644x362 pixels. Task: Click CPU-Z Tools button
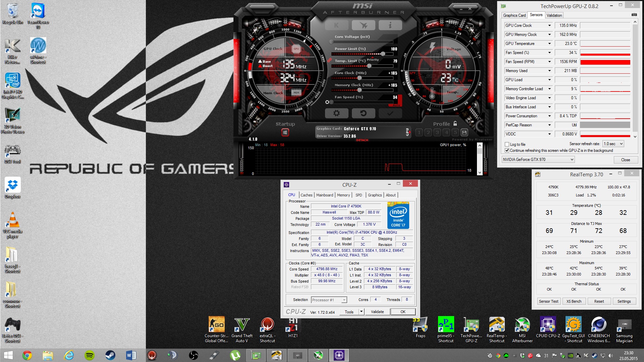[349, 312]
